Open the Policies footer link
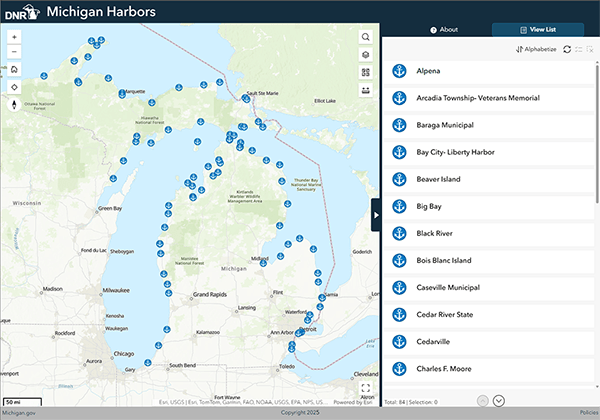This screenshot has height=420, width=600. point(589,412)
